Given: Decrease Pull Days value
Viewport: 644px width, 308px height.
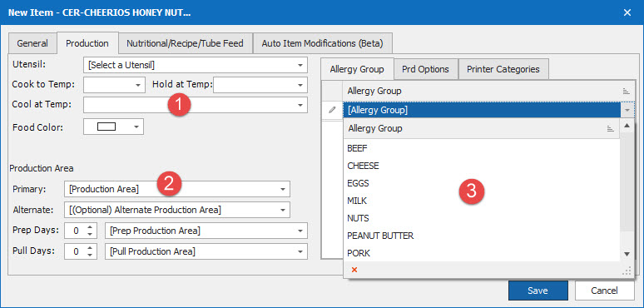Looking at the screenshot, I should point(90,255).
